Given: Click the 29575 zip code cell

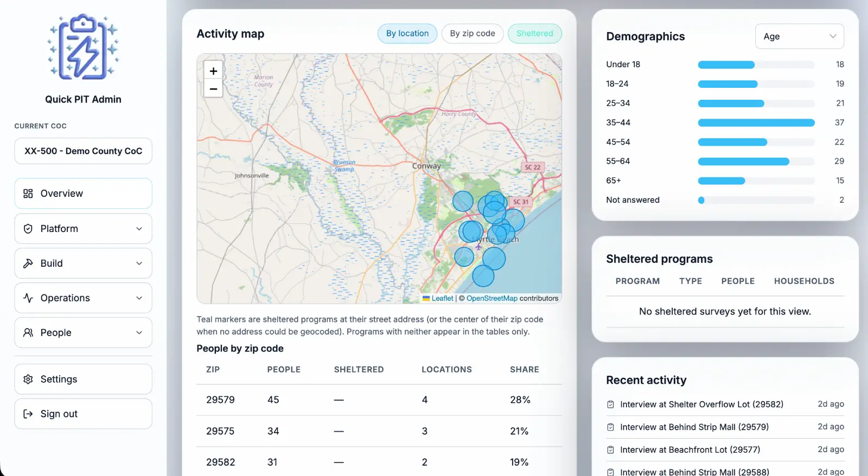Looking at the screenshot, I should click(x=220, y=432).
